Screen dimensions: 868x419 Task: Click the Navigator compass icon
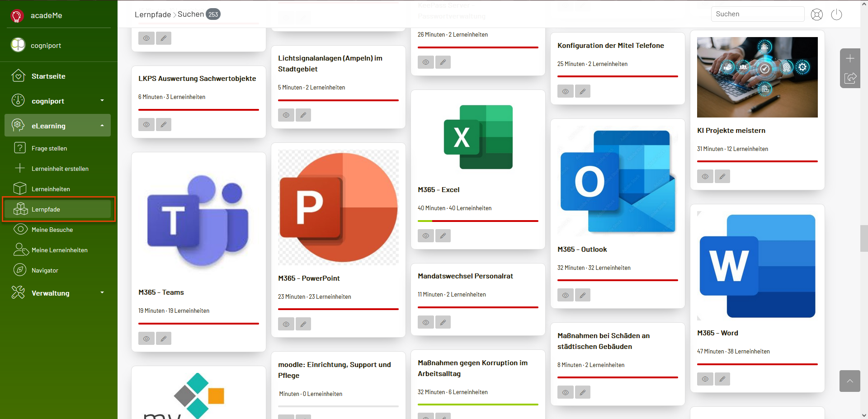pyautogui.click(x=20, y=270)
